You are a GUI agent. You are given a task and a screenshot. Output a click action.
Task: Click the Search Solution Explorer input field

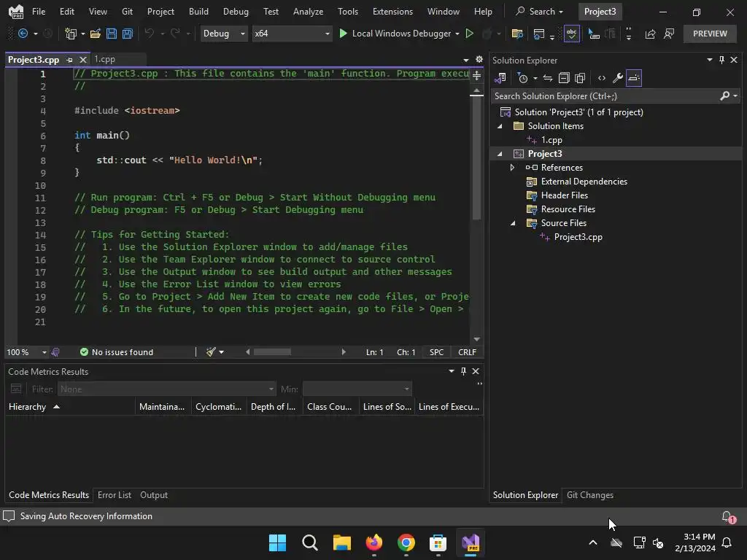click(x=605, y=96)
